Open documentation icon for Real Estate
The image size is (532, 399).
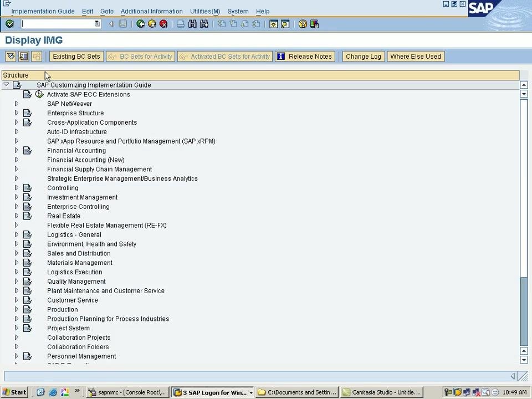tap(28, 216)
